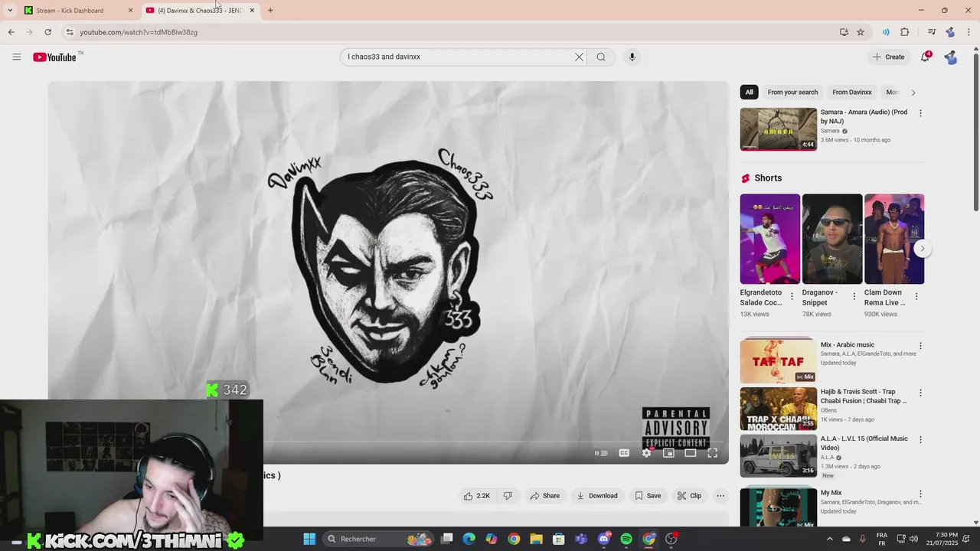
Task: Show more filter chips with right arrow
Action: 913,93
